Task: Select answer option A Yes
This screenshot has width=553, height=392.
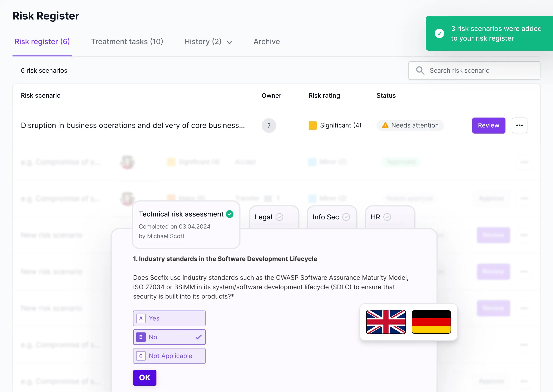Action: 169,318
